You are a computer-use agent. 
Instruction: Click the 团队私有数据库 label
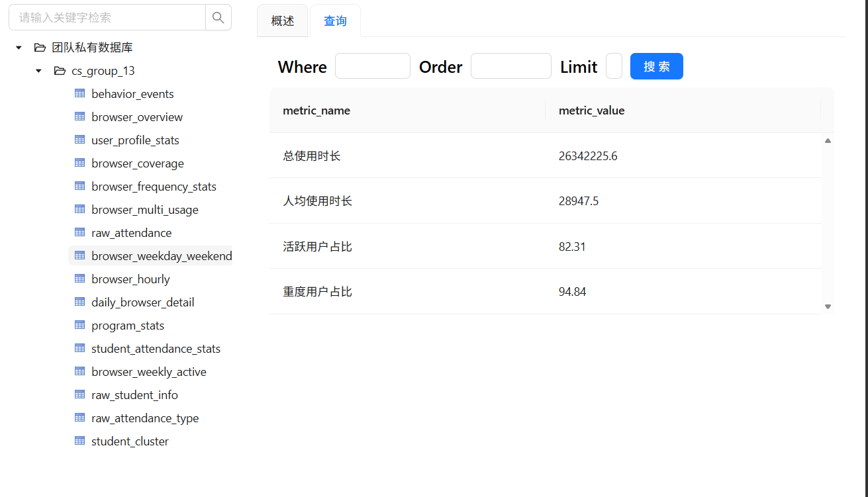pyautogui.click(x=93, y=48)
